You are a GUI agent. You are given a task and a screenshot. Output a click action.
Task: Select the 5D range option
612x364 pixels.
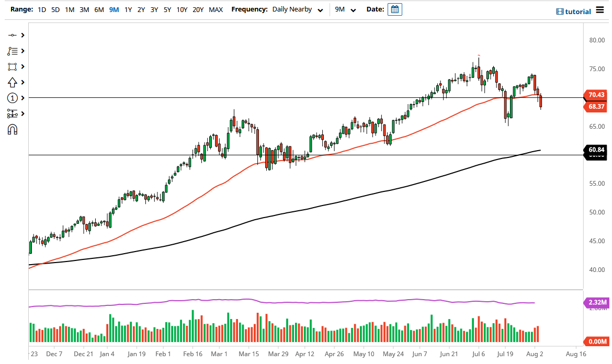(55, 9)
